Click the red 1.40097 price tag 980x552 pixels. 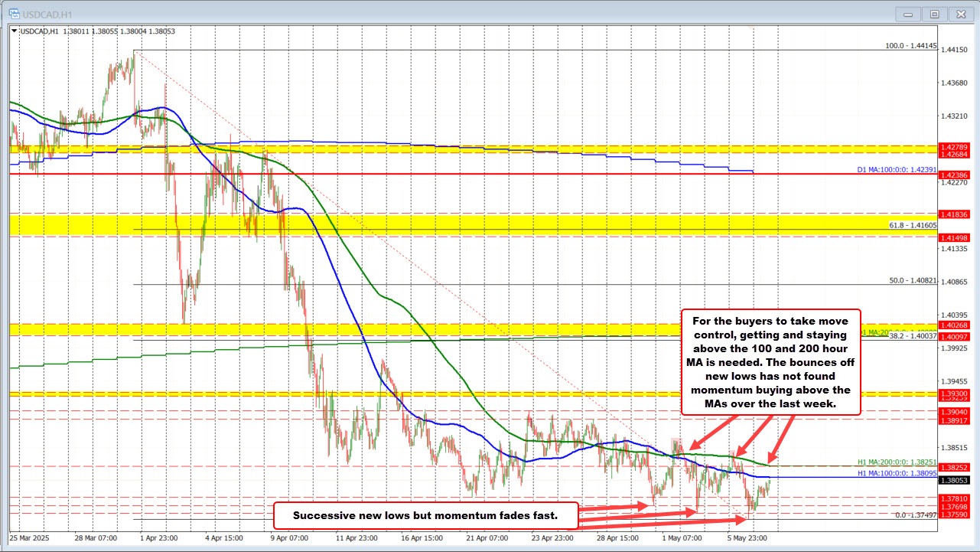click(955, 337)
